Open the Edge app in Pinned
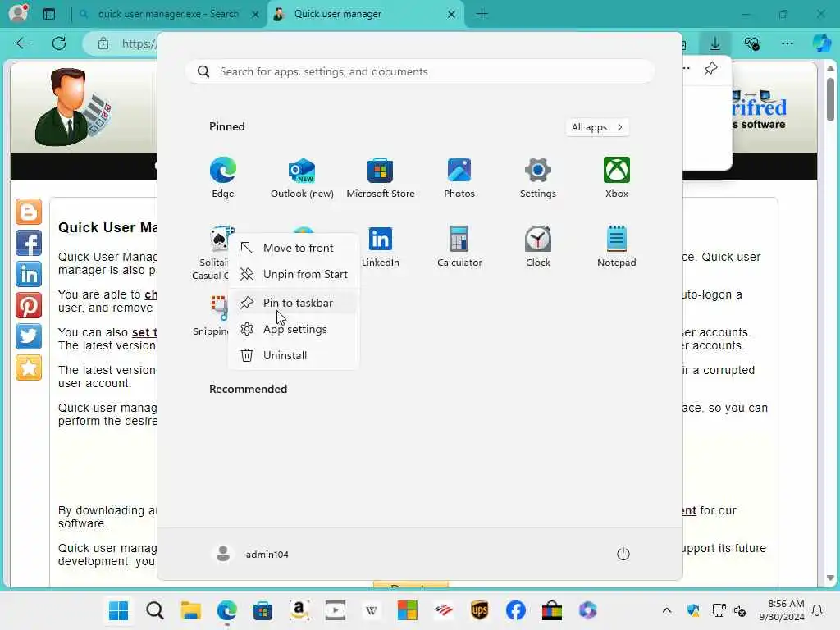840x630 pixels. tap(223, 178)
